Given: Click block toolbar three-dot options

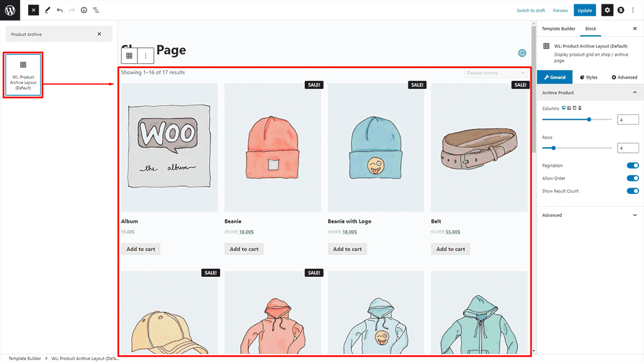Looking at the screenshot, I should tap(145, 56).
